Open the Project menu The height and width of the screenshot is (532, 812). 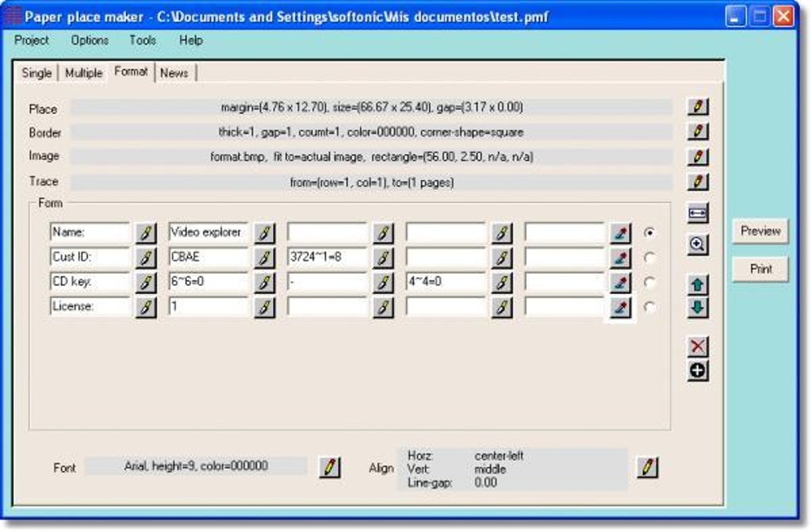coord(32,40)
